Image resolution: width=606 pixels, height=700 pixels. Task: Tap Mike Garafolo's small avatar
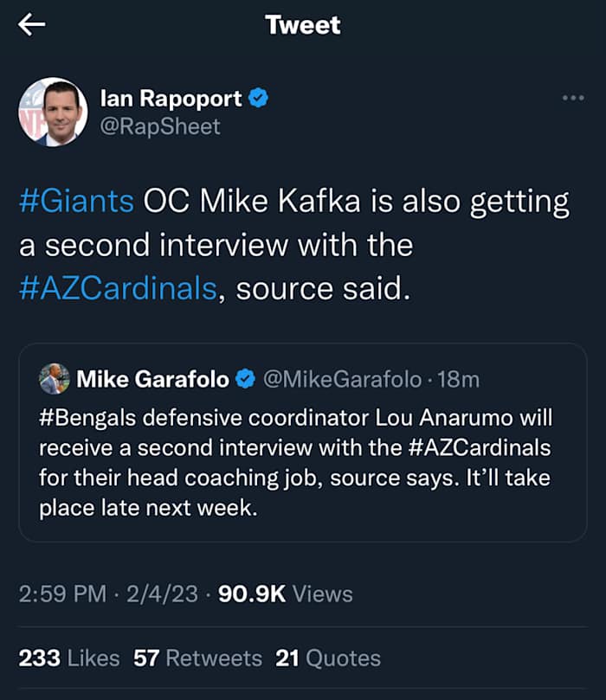[55, 379]
